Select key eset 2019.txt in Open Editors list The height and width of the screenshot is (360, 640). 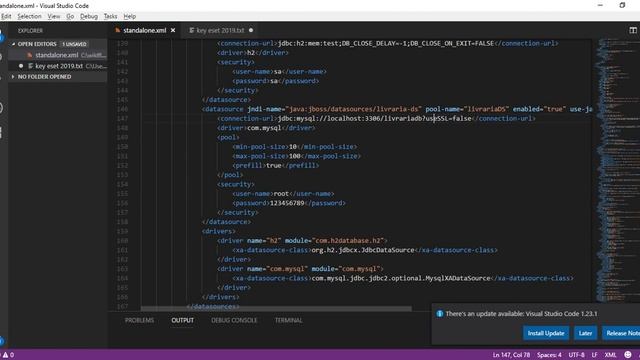pyautogui.click(x=58, y=66)
